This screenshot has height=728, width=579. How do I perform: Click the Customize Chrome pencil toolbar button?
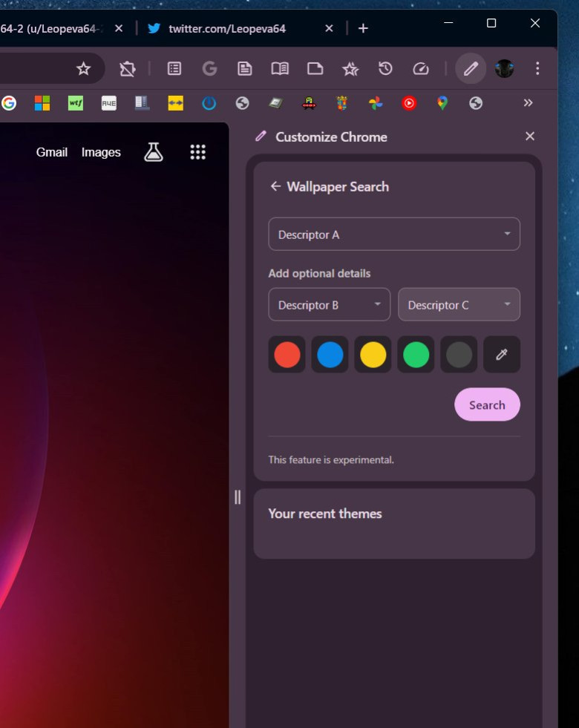point(471,69)
